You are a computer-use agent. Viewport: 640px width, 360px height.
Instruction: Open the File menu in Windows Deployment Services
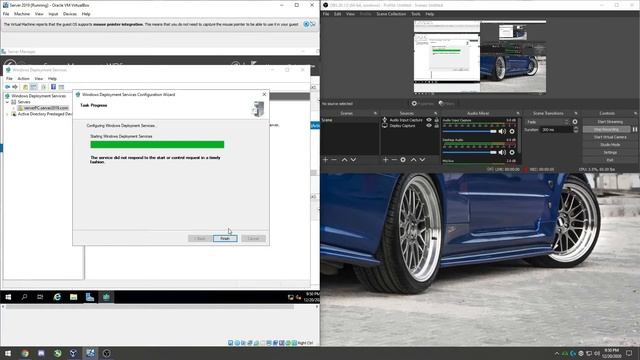9,78
